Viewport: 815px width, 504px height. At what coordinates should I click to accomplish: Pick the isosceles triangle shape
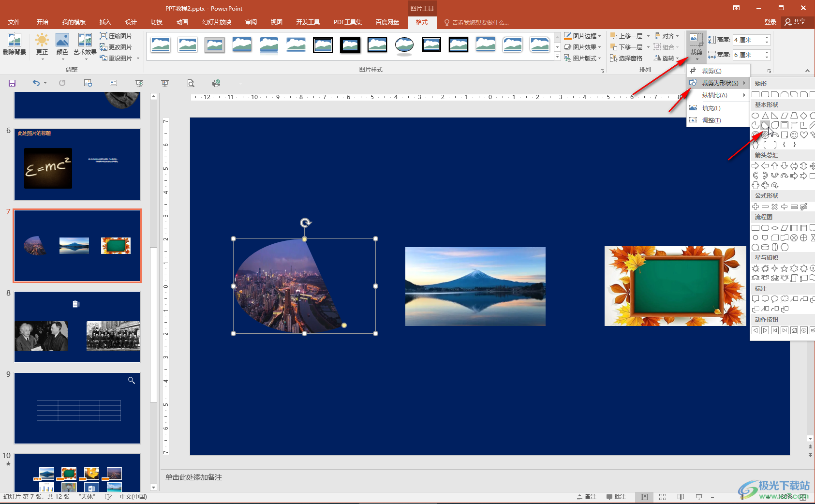(765, 116)
